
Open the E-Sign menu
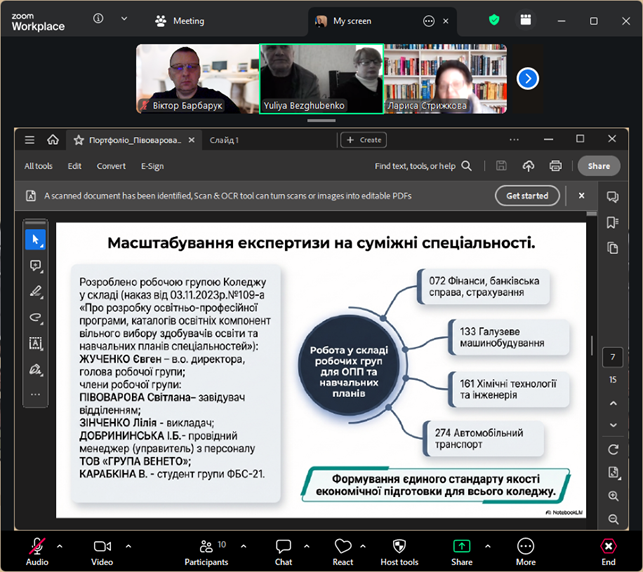pos(152,166)
